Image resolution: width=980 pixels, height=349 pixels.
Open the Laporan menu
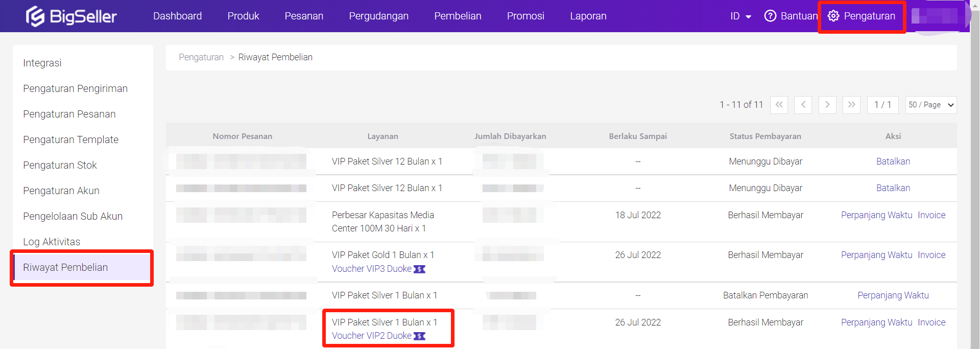coord(588,16)
